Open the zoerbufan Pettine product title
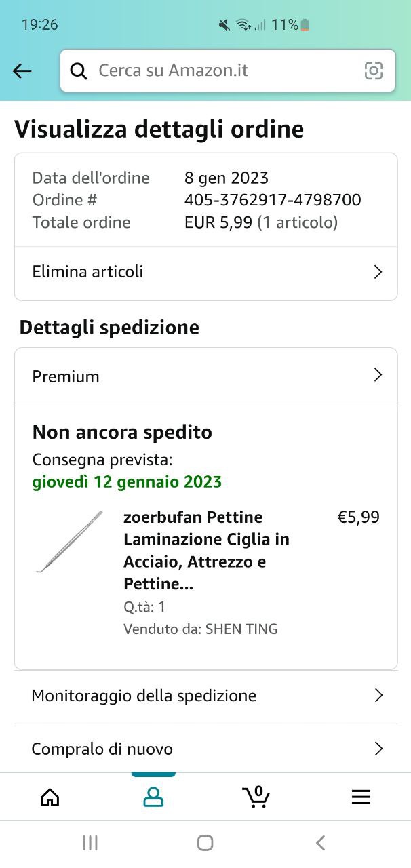411x868 pixels. (x=206, y=551)
